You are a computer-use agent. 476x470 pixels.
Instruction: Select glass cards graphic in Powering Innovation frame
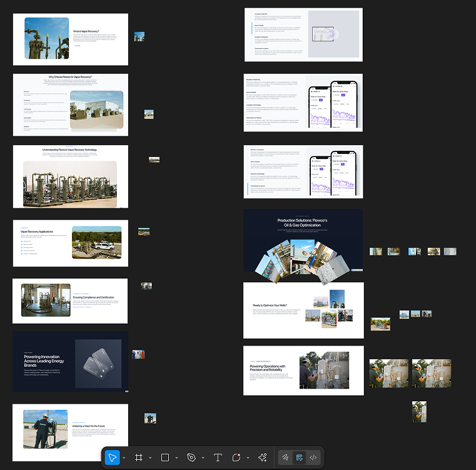(x=98, y=364)
